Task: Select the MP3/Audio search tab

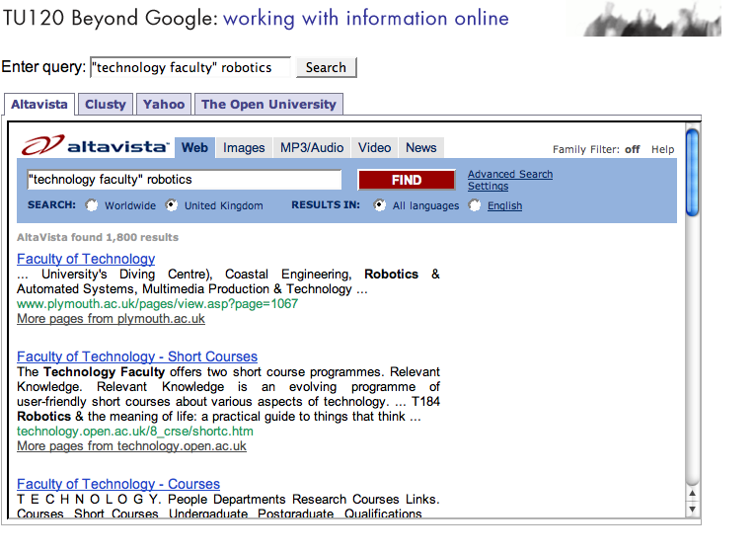Action: click(x=312, y=148)
